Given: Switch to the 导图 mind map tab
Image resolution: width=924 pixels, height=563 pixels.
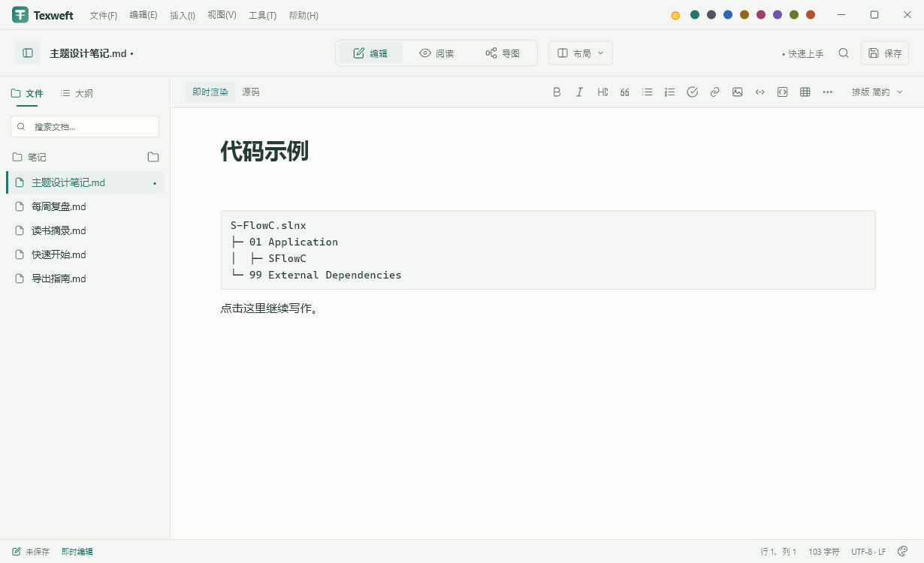Looking at the screenshot, I should click(x=503, y=53).
